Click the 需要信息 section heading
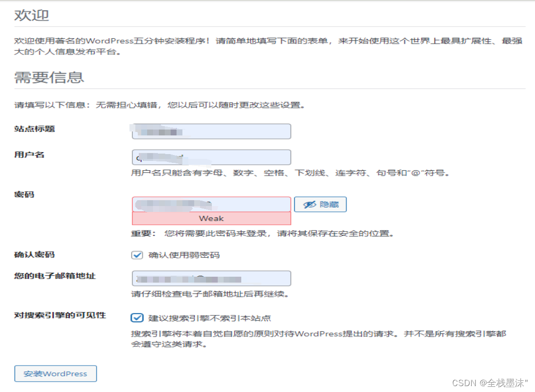Viewport: 535px width, 392px height. point(49,77)
